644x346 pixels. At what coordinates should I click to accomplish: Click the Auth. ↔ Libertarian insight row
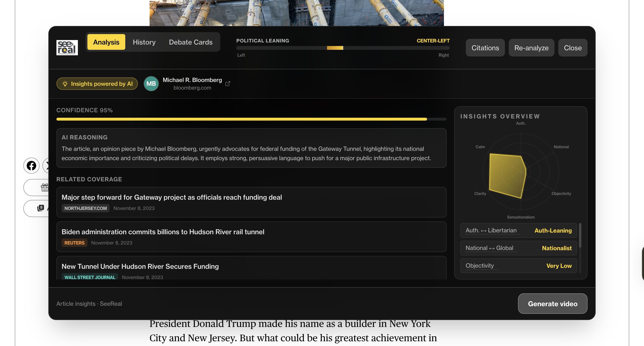[518, 230]
